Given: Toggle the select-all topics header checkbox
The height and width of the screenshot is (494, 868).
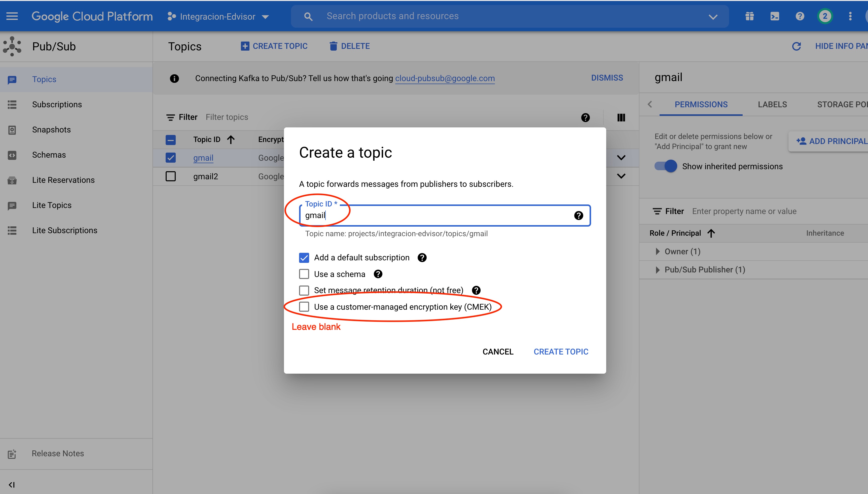Looking at the screenshot, I should click(x=171, y=139).
